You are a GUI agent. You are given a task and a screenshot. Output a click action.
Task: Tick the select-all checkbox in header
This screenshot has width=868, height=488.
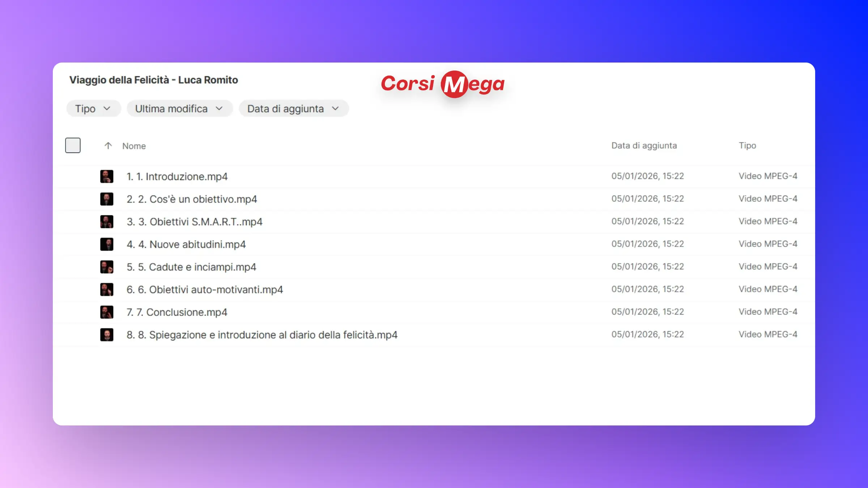[x=73, y=145]
